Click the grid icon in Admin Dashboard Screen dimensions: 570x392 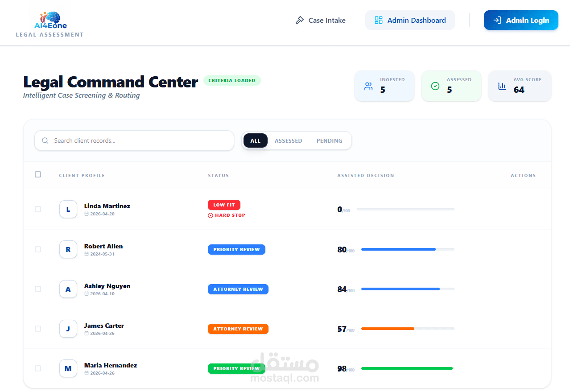[379, 20]
